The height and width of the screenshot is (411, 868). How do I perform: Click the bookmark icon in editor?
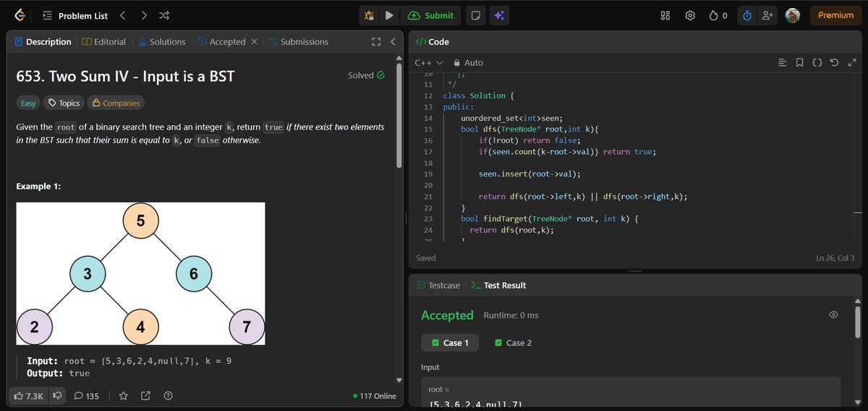pyautogui.click(x=799, y=63)
